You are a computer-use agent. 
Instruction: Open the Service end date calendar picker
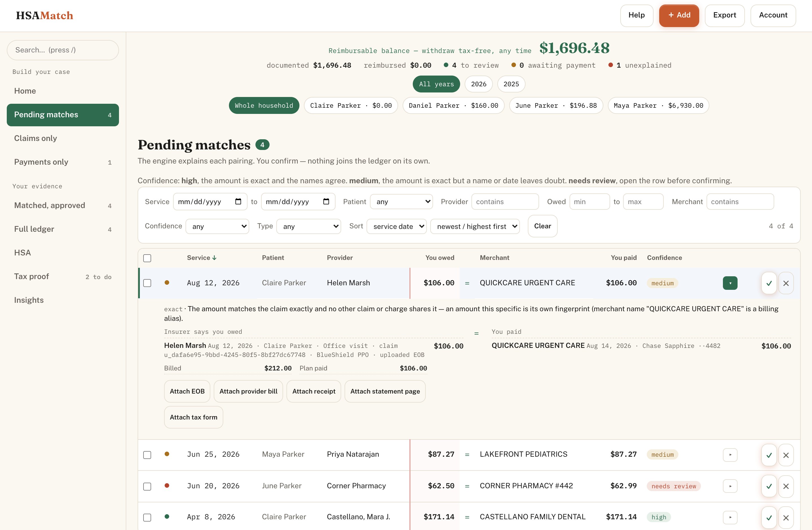[326, 202]
